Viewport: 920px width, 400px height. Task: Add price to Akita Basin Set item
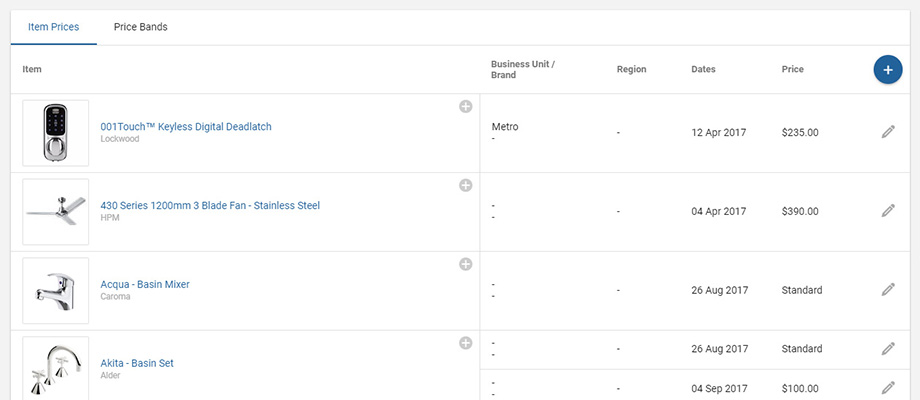pos(465,343)
